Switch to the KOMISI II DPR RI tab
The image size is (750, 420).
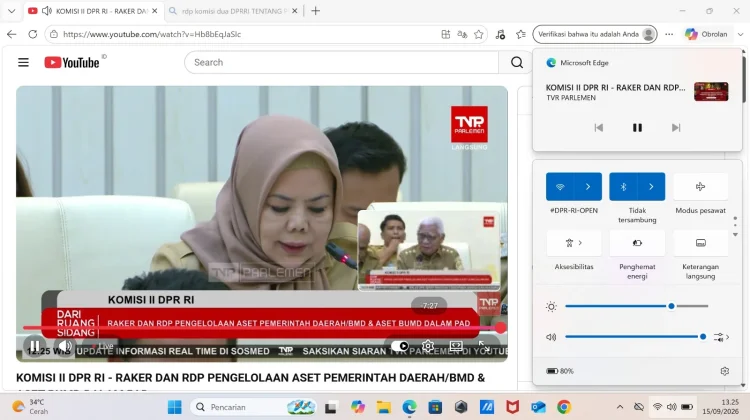(93, 11)
